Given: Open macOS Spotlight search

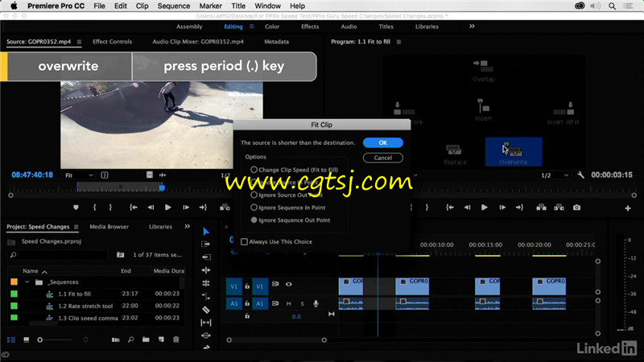Looking at the screenshot, I should [x=612, y=6].
